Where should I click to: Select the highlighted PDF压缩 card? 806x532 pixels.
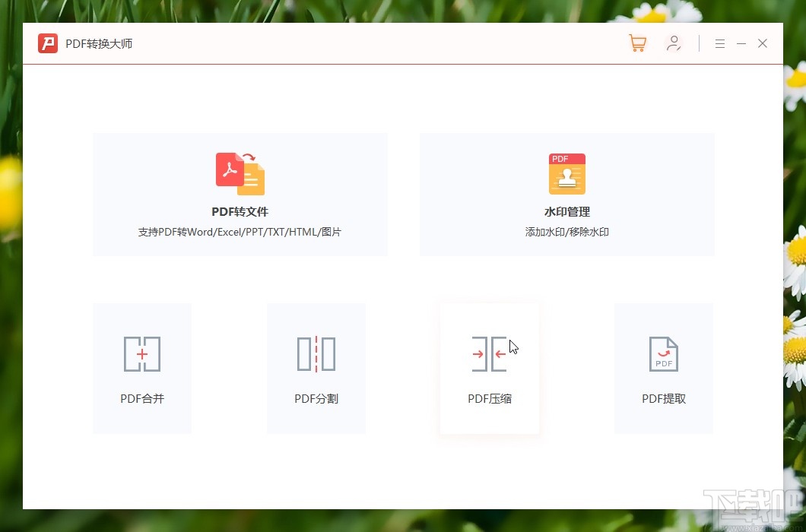point(489,369)
